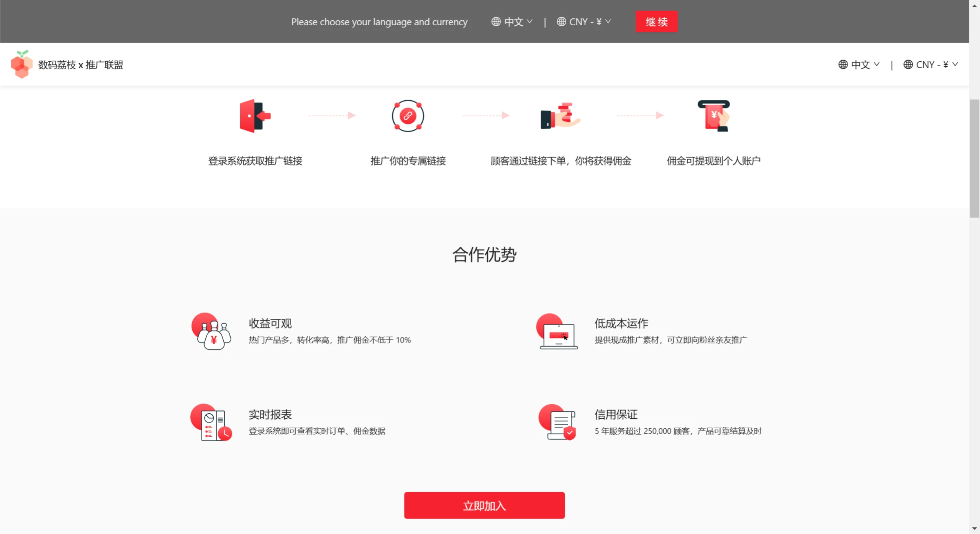Expand the header CNY - ¥ currency selector

point(931,64)
